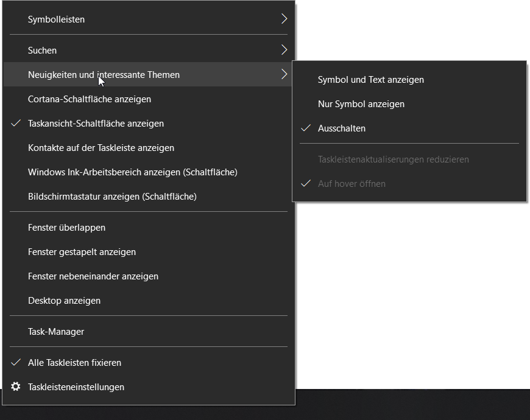Select Symbol und Text anzeigen
The width and height of the screenshot is (530, 420).
409,80
